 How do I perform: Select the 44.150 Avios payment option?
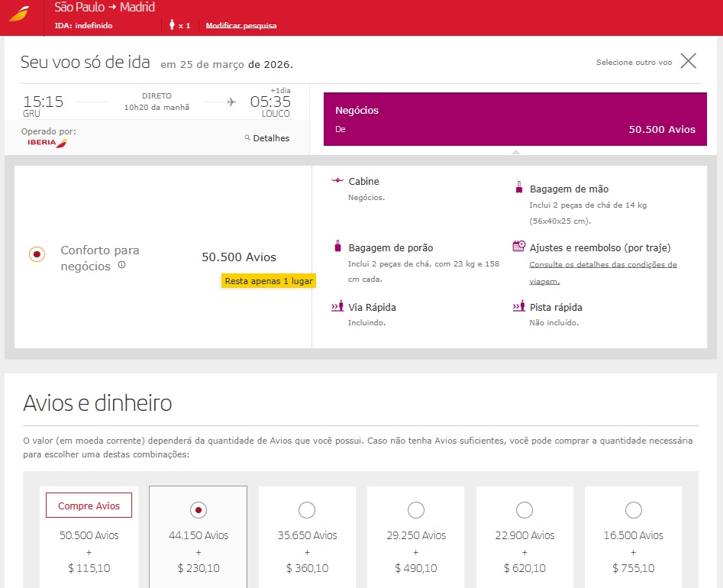click(x=198, y=509)
